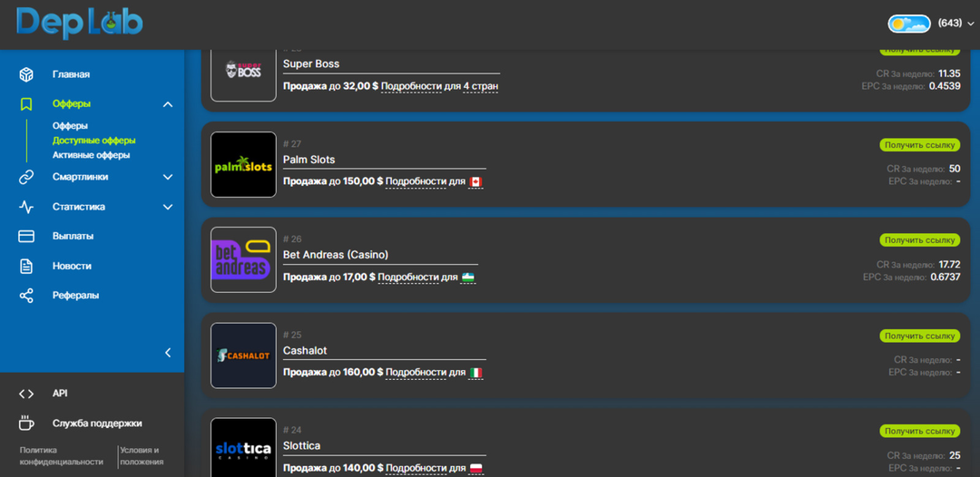The width and height of the screenshot is (980, 477).
Task: Click the Смартлинки chain icon
Action: tap(26, 178)
